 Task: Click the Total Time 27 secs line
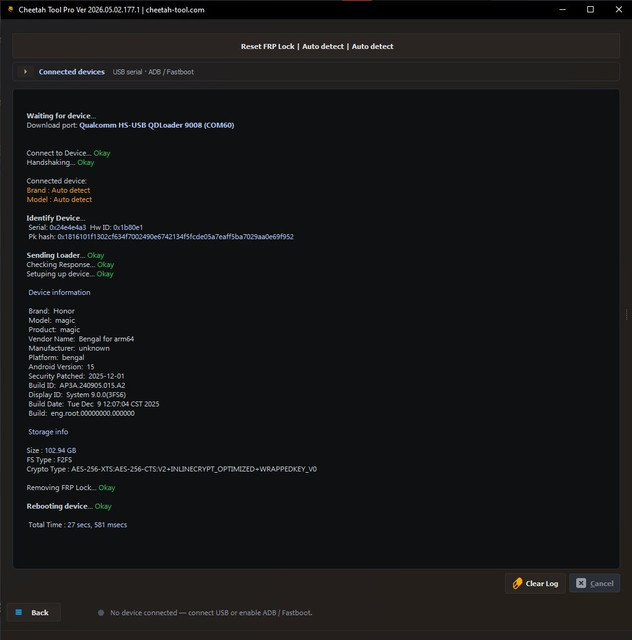(78, 525)
